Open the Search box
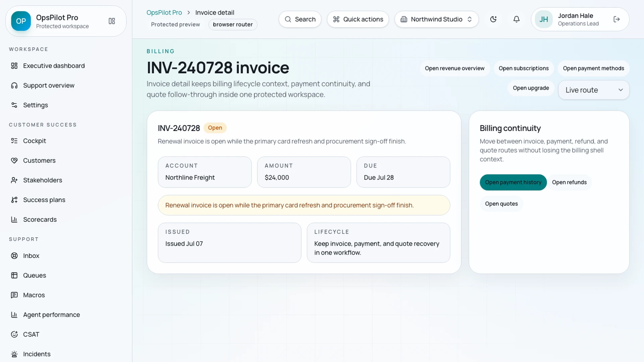 point(300,19)
